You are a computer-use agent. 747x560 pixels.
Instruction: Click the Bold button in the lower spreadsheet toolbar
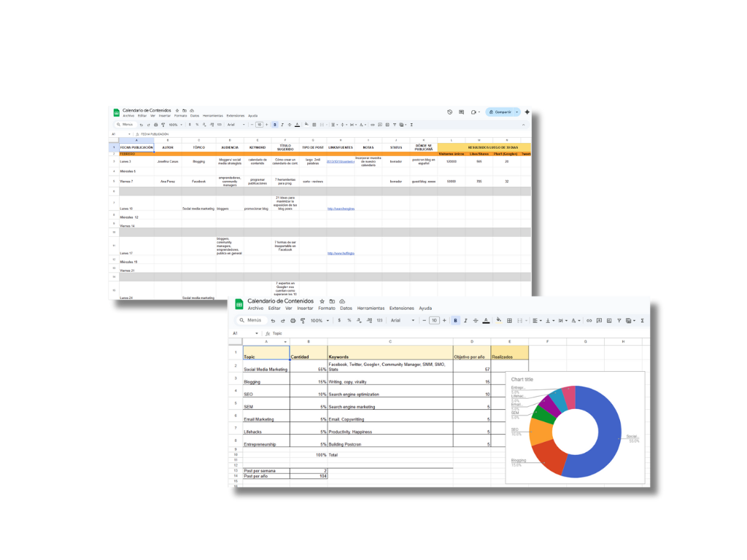(x=456, y=320)
